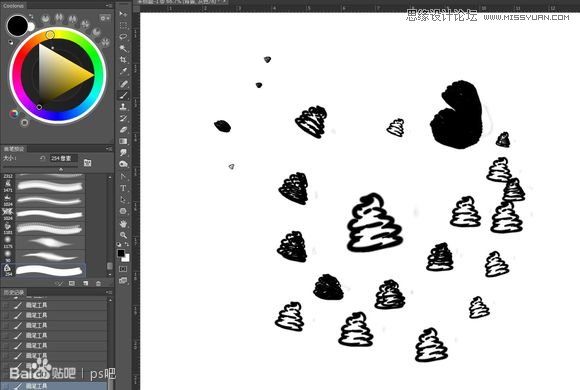Select the Type tool

(x=123, y=188)
